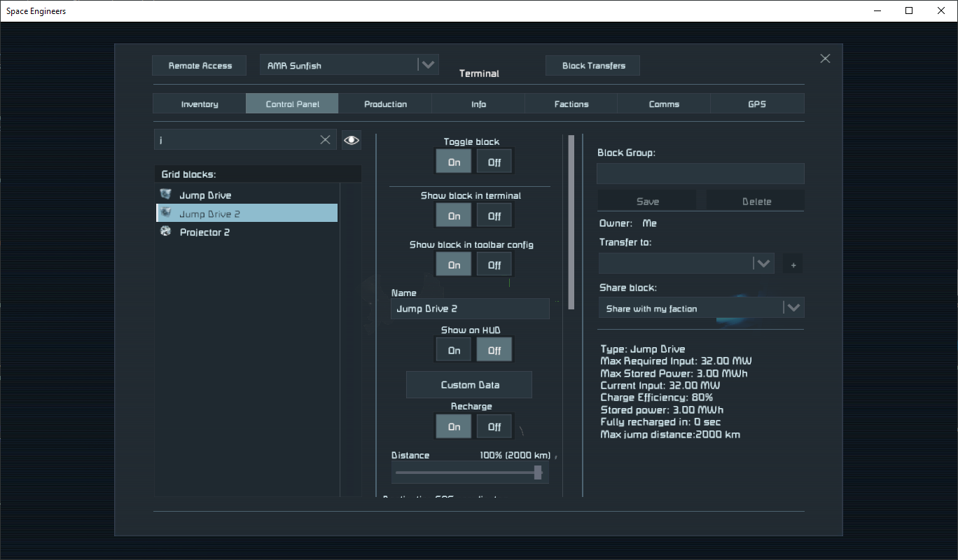Screen dimensions: 958x560
Task: Open Custom Data editor
Action: (469, 384)
